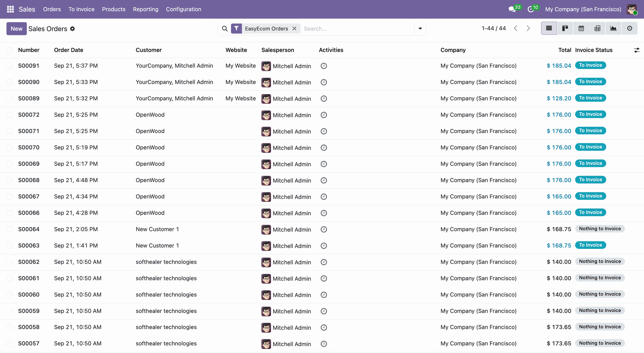Viewport: 644px width, 353px height.
Task: Check the box for order S00072
Action: pos(9,115)
